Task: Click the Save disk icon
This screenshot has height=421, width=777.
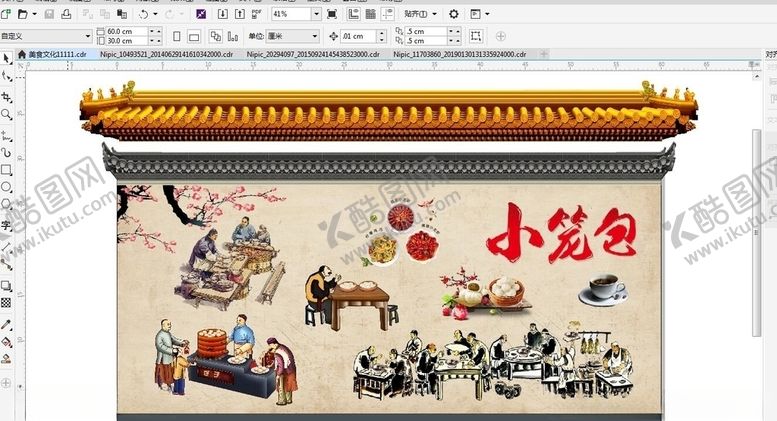Action: pos(49,14)
